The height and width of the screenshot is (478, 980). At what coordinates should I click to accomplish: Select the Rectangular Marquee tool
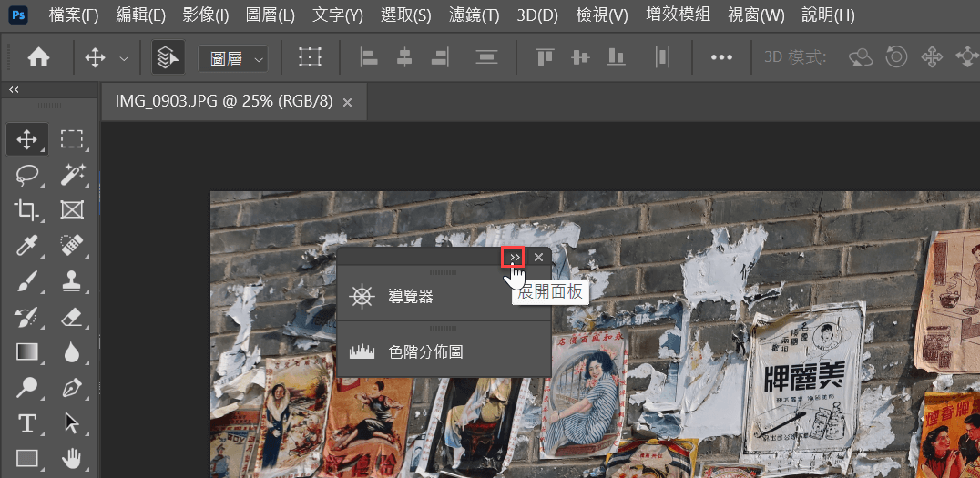(72, 139)
